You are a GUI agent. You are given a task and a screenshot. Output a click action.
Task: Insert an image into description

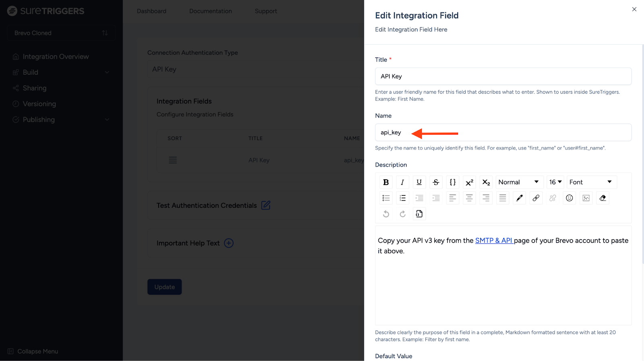(586, 198)
